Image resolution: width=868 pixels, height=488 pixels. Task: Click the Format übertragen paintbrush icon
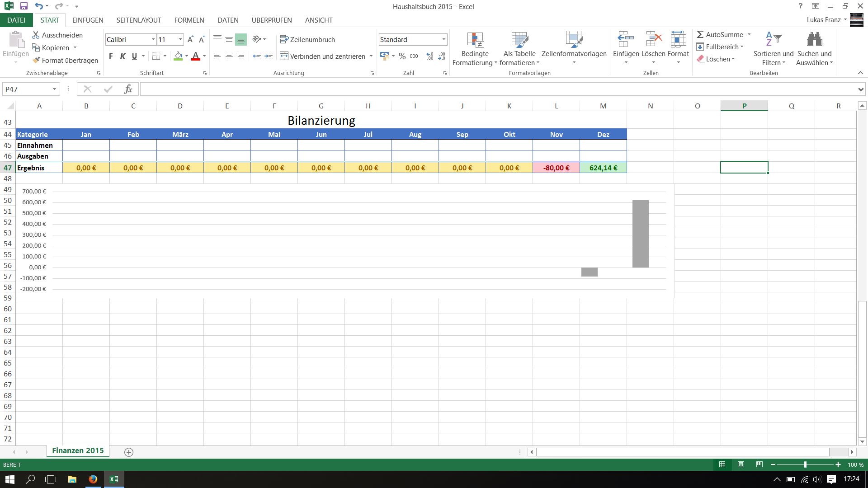coord(37,60)
